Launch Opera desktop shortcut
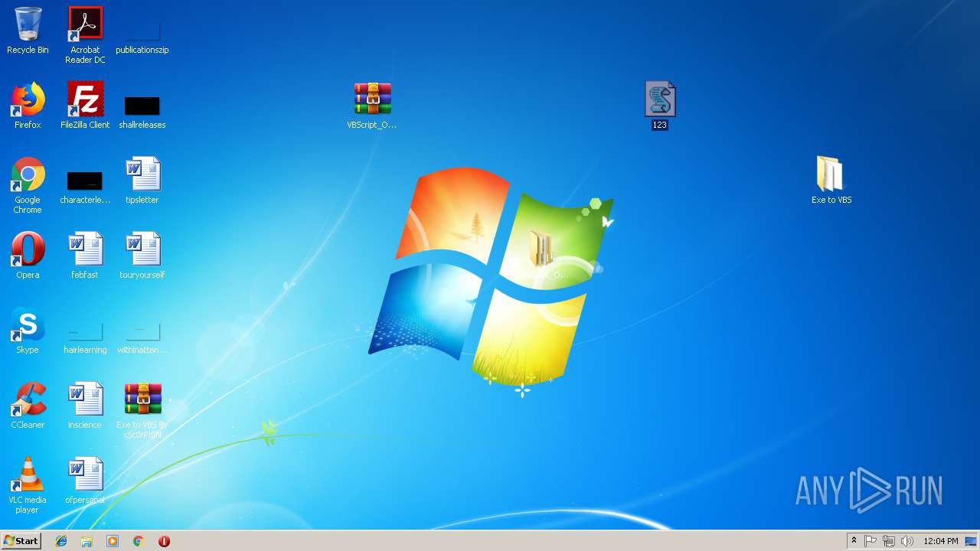 (28, 256)
